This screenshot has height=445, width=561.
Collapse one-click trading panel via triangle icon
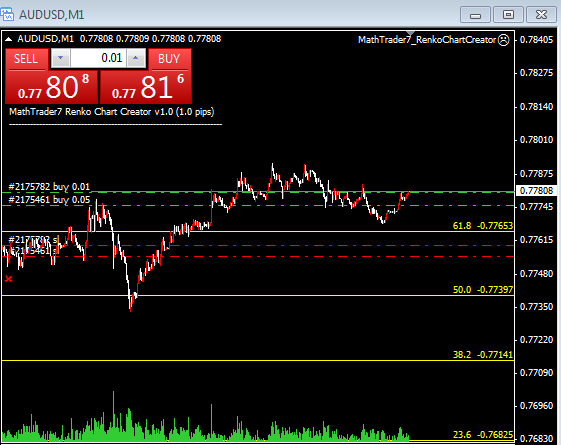click(9, 39)
